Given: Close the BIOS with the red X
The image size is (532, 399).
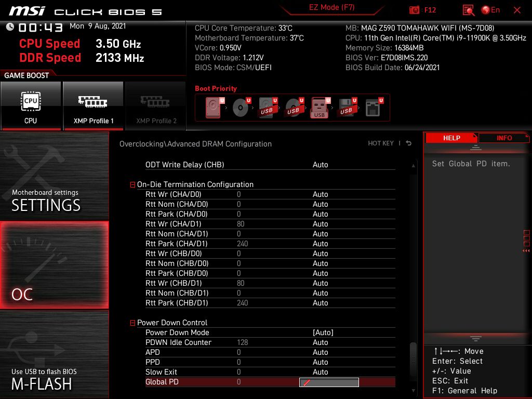Looking at the screenshot, I should 517,10.
